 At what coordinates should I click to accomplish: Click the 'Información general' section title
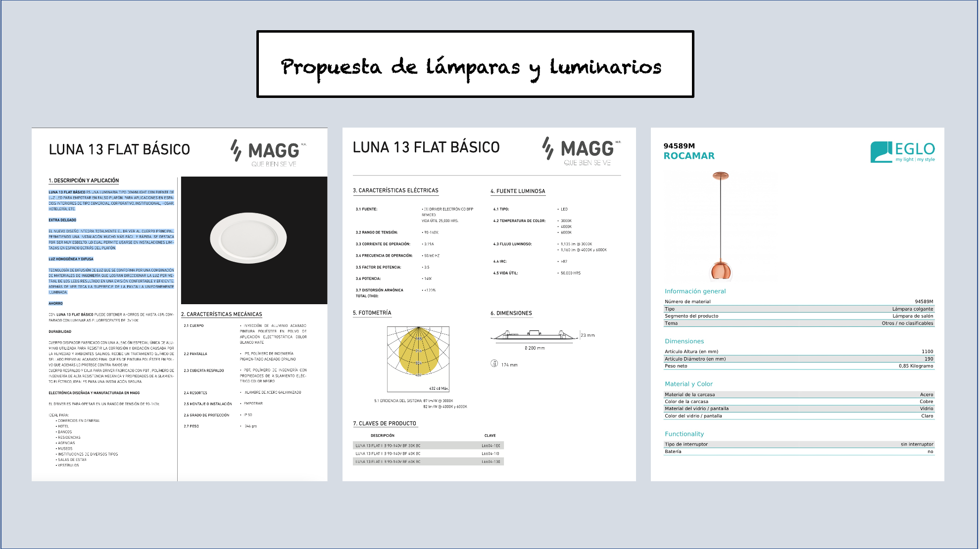(x=695, y=291)
